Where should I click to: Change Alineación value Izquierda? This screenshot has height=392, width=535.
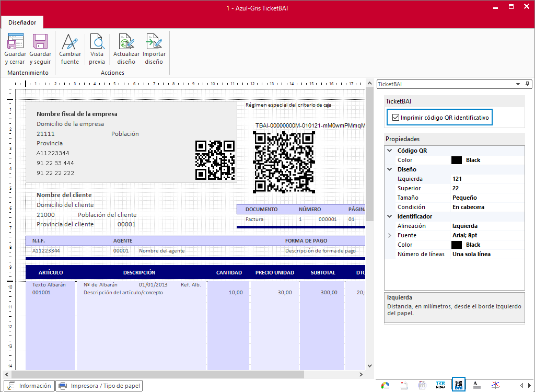[x=487, y=226]
